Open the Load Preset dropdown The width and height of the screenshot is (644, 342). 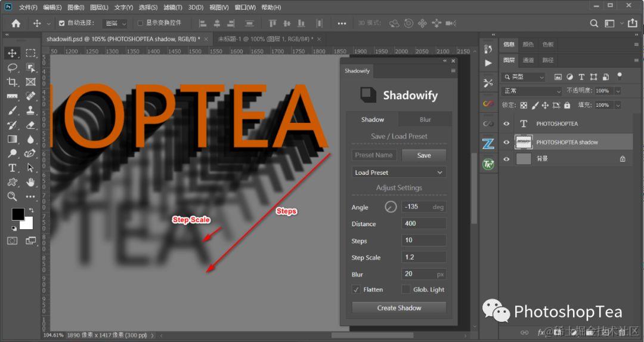tap(399, 172)
